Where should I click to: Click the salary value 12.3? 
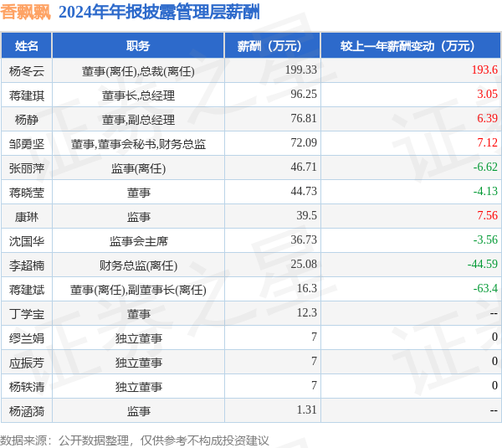[x=306, y=313]
